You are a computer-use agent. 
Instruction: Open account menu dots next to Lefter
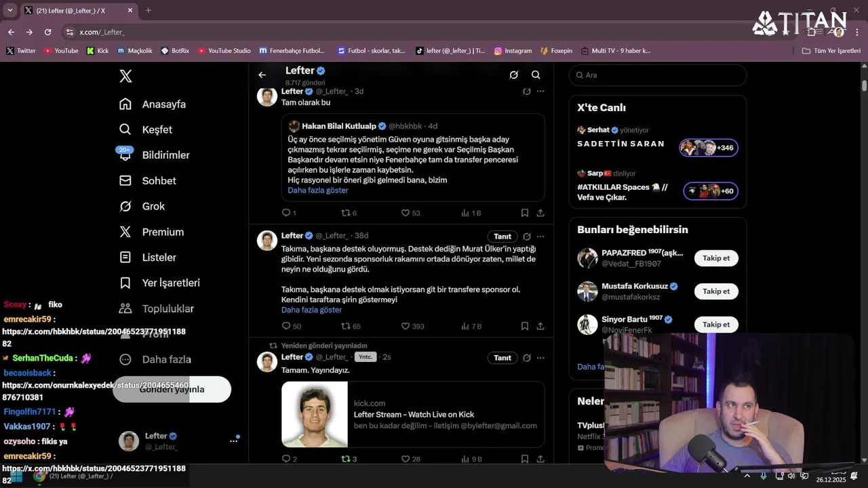click(234, 441)
